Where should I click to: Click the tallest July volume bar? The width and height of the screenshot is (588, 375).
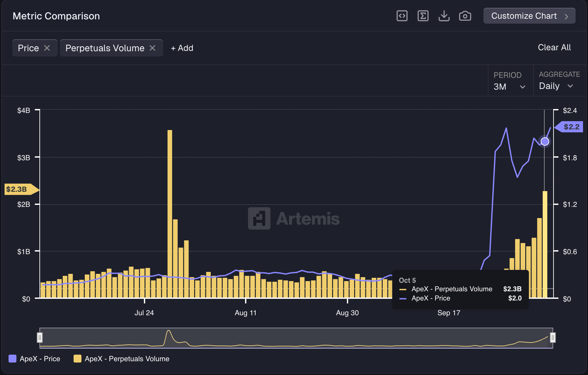click(x=170, y=214)
